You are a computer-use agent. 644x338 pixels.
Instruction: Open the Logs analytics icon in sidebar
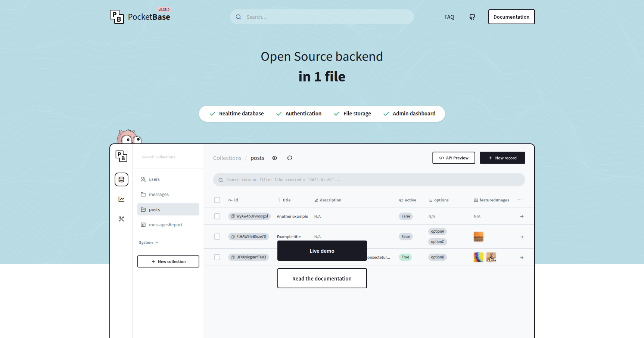coord(121,199)
